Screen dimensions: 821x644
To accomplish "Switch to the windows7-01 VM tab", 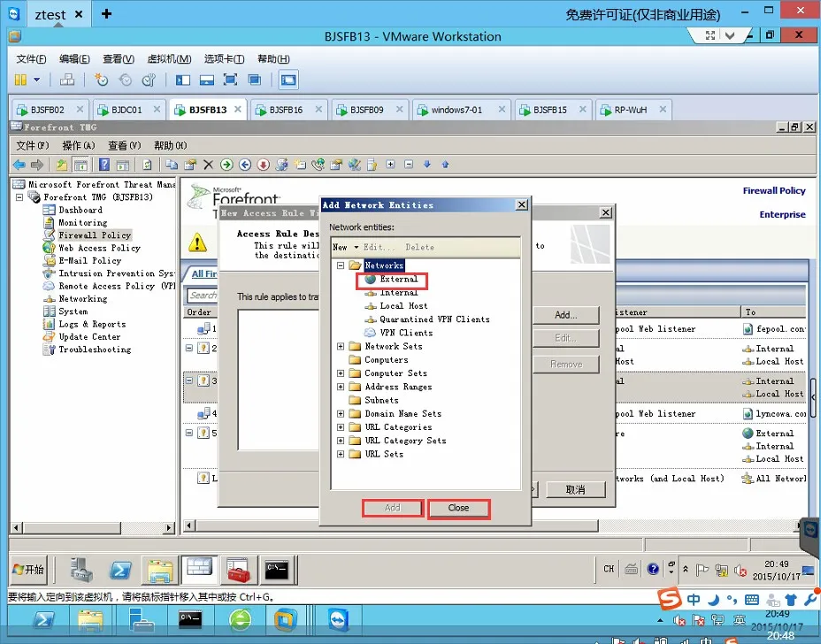I will pyautogui.click(x=461, y=110).
